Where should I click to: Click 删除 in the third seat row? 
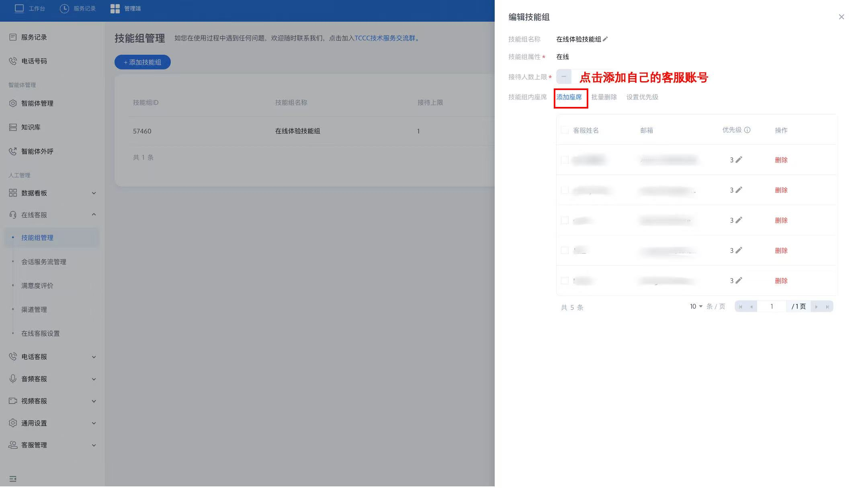[x=781, y=220]
